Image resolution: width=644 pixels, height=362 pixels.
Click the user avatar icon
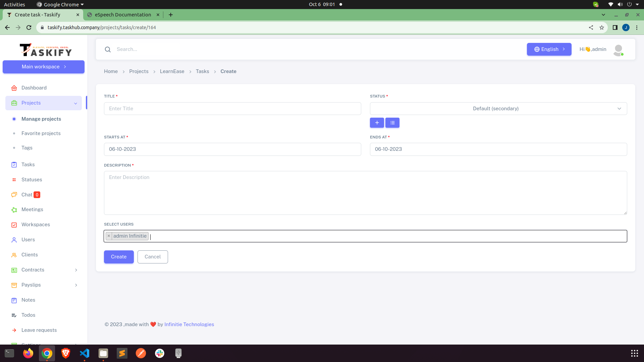(x=618, y=50)
